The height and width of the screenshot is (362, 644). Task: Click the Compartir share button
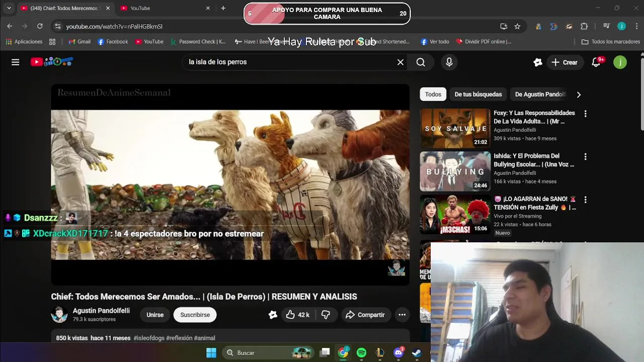click(x=366, y=315)
